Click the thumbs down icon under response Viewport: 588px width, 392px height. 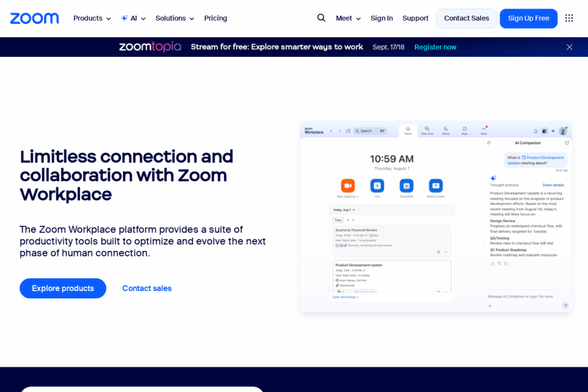coord(500,263)
